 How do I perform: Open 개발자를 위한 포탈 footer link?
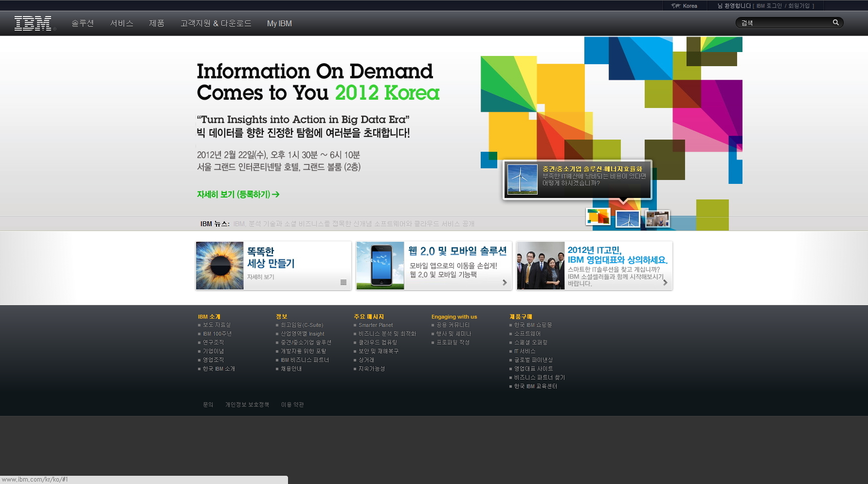coord(304,351)
